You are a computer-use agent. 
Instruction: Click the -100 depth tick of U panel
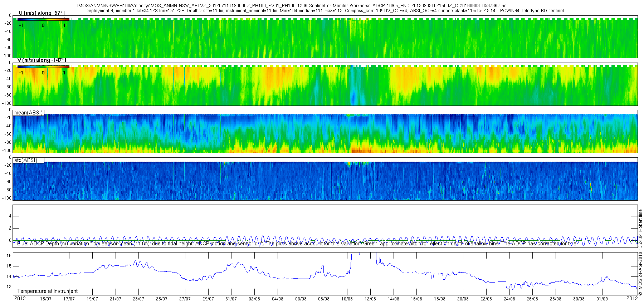click(x=7, y=56)
